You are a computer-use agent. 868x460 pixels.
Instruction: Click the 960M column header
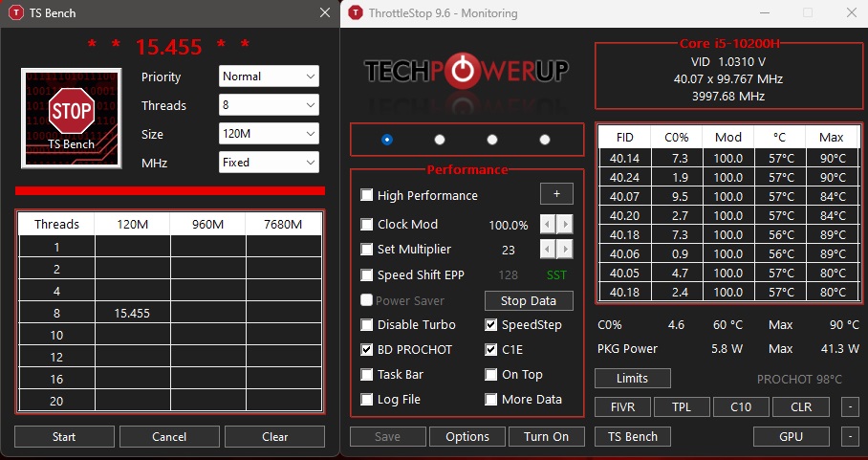click(207, 224)
